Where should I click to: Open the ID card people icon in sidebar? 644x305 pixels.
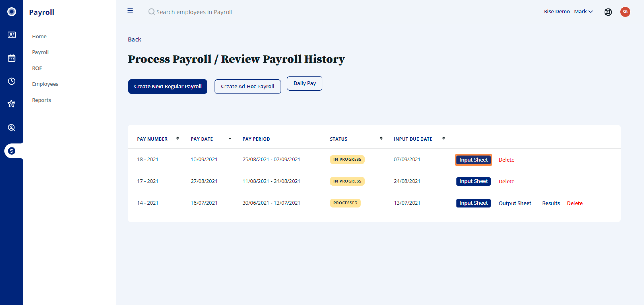tap(11, 35)
